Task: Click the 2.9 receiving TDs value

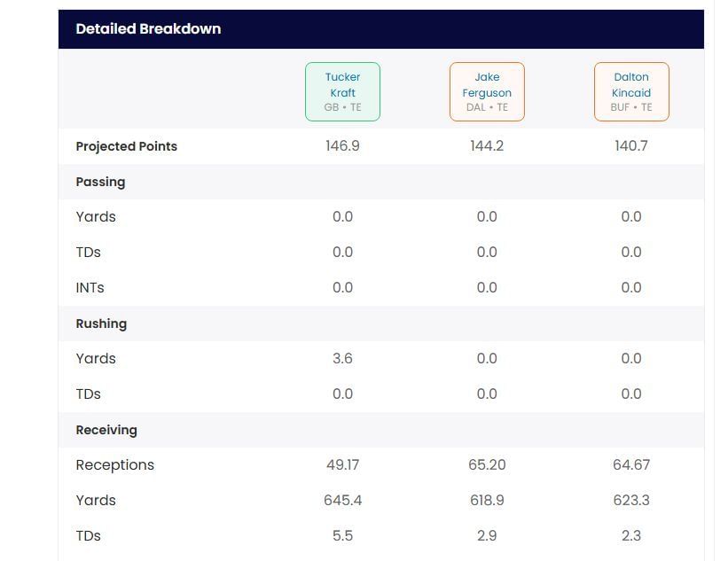Action: click(x=487, y=536)
